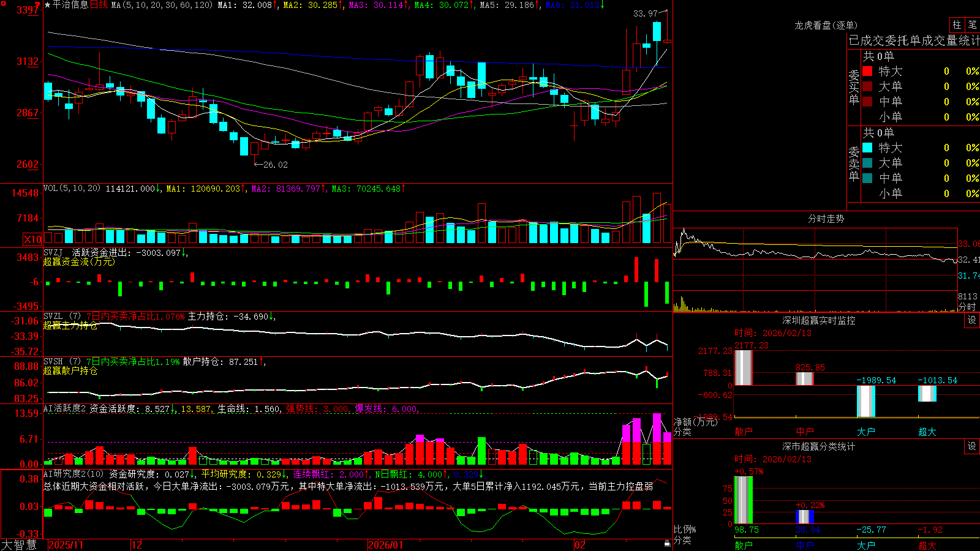This screenshot has height=551, width=980.
Task: Click the 连续飘红: 2.000 value
Action: coord(330,474)
